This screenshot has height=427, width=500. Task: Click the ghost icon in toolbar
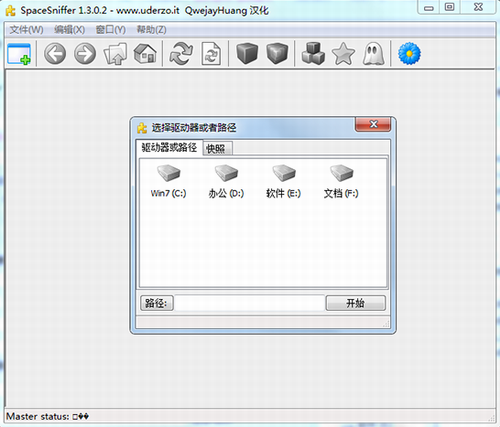tap(373, 53)
